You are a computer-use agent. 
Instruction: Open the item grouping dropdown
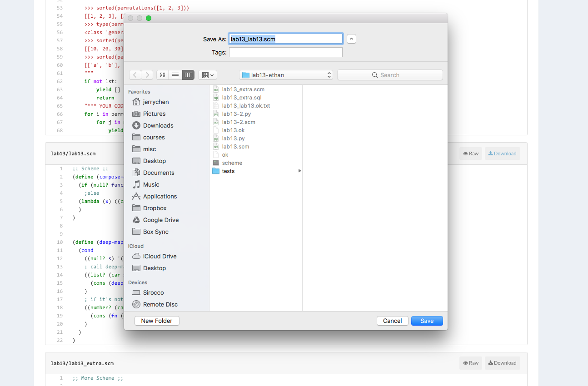pos(208,75)
